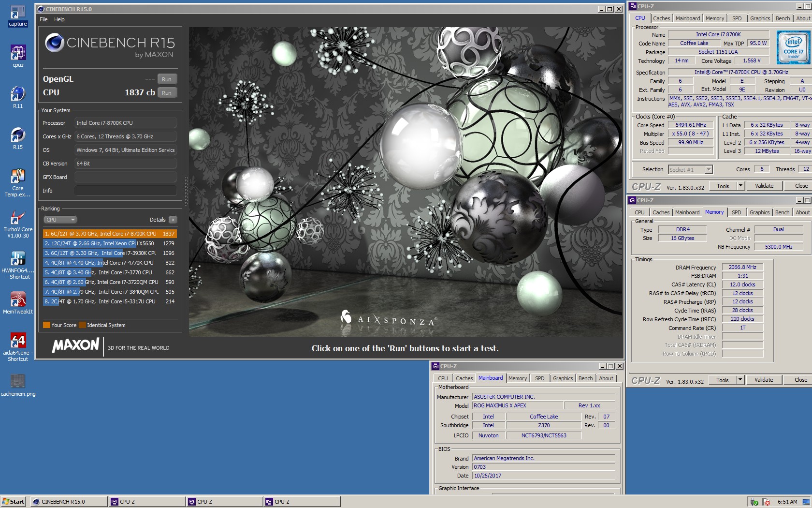Launch the MemTweakIt desktop icon
812x508 pixels.
[18, 300]
